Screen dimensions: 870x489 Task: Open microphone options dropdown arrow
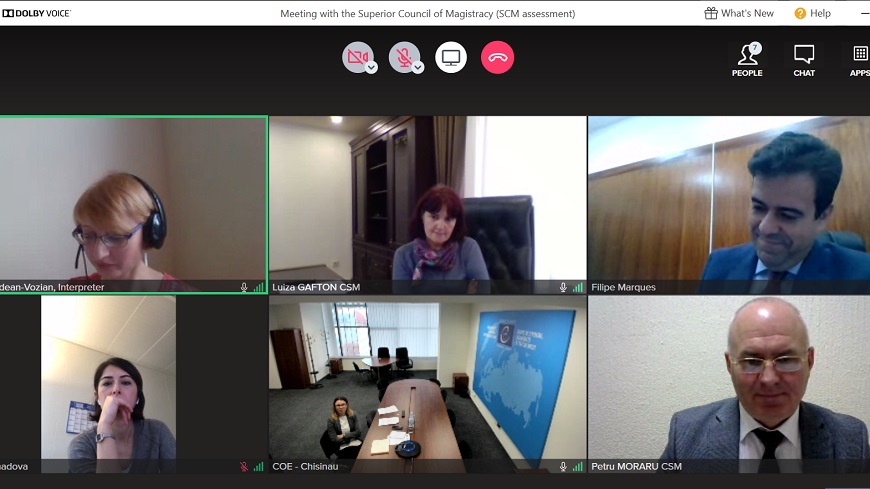(x=418, y=68)
